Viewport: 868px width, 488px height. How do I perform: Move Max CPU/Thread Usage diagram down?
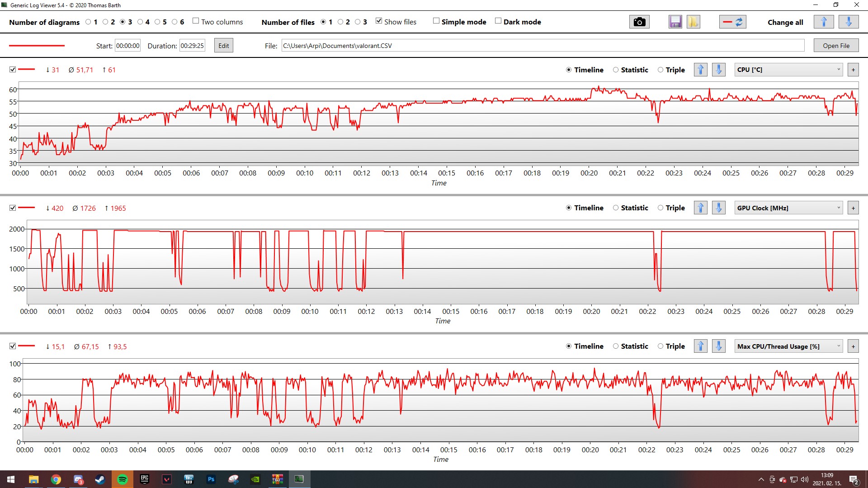[719, 346]
